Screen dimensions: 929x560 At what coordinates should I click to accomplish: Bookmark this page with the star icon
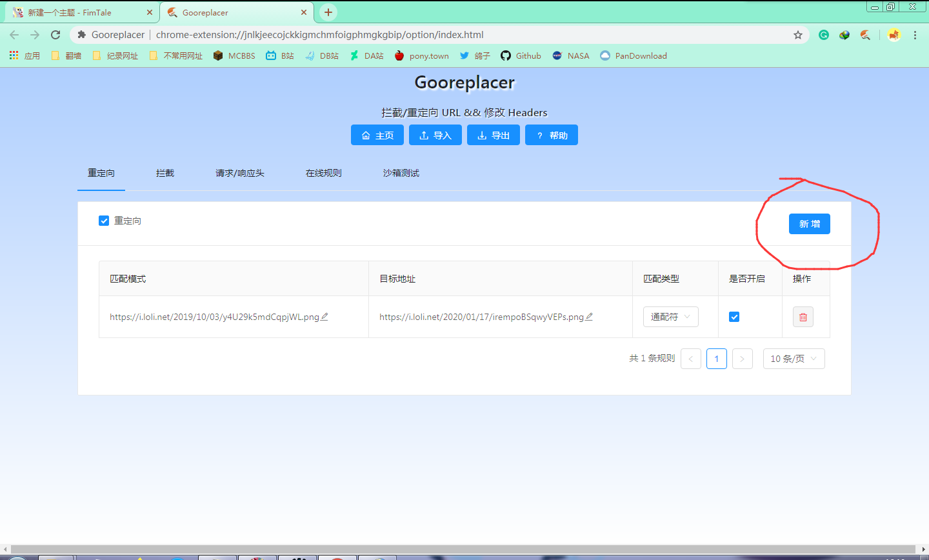pos(798,35)
